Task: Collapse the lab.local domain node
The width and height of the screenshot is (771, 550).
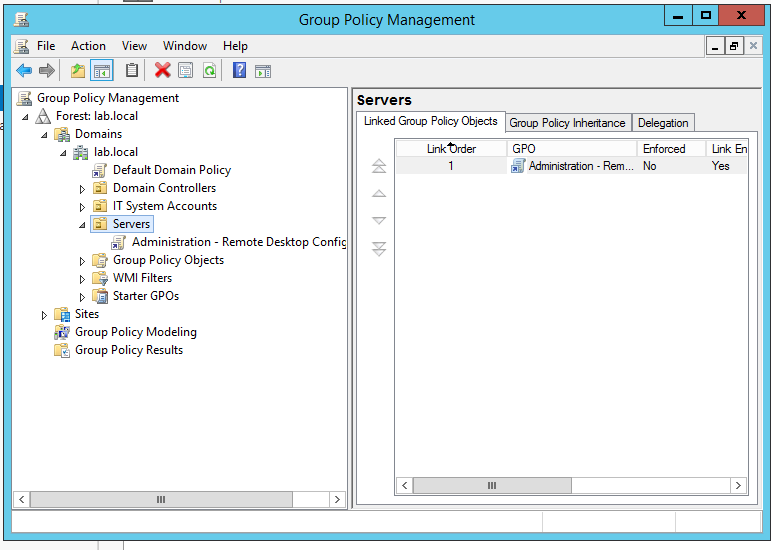Action: (63, 153)
